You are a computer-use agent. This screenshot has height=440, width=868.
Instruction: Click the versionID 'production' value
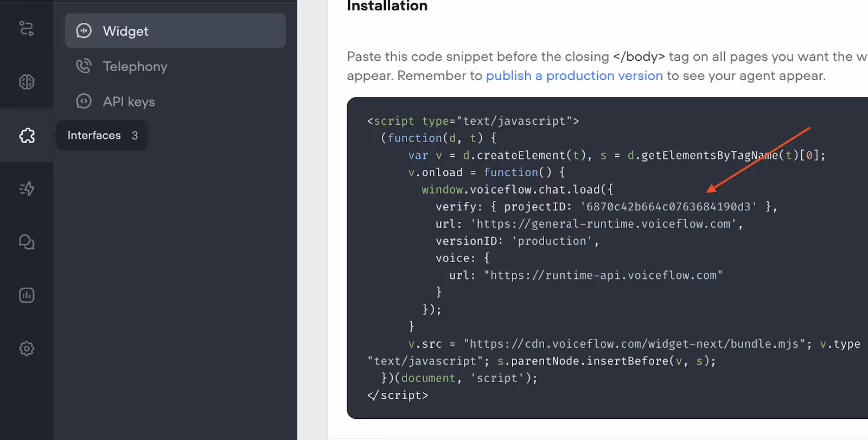tap(552, 241)
